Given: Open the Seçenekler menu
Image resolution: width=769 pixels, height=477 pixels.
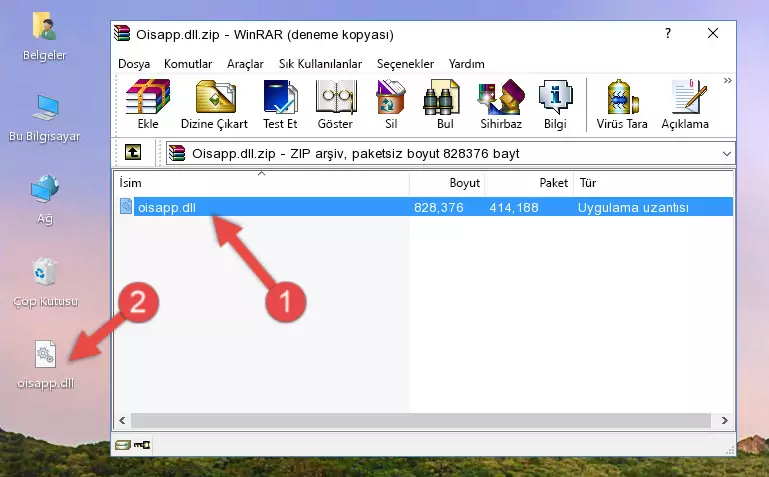Looking at the screenshot, I should pyautogui.click(x=405, y=64).
